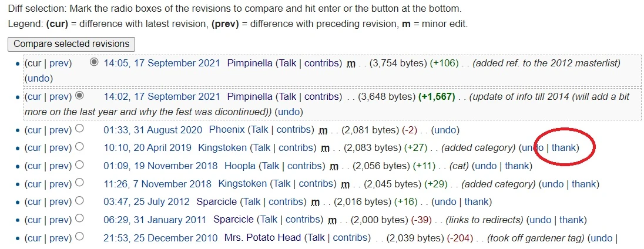Thank Hoopla for the 19 November 2018 edit
Viewport: 644px width, 249px height.
pyautogui.click(x=517, y=166)
